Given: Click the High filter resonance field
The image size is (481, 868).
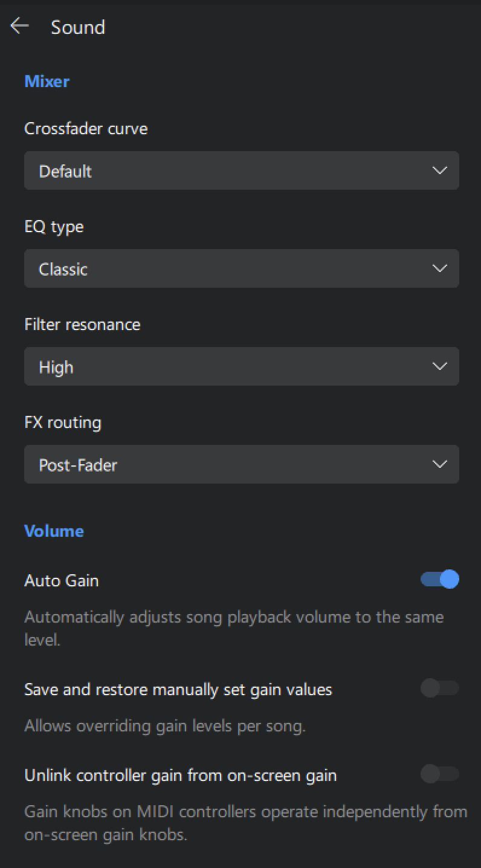Looking at the screenshot, I should 181,366.
